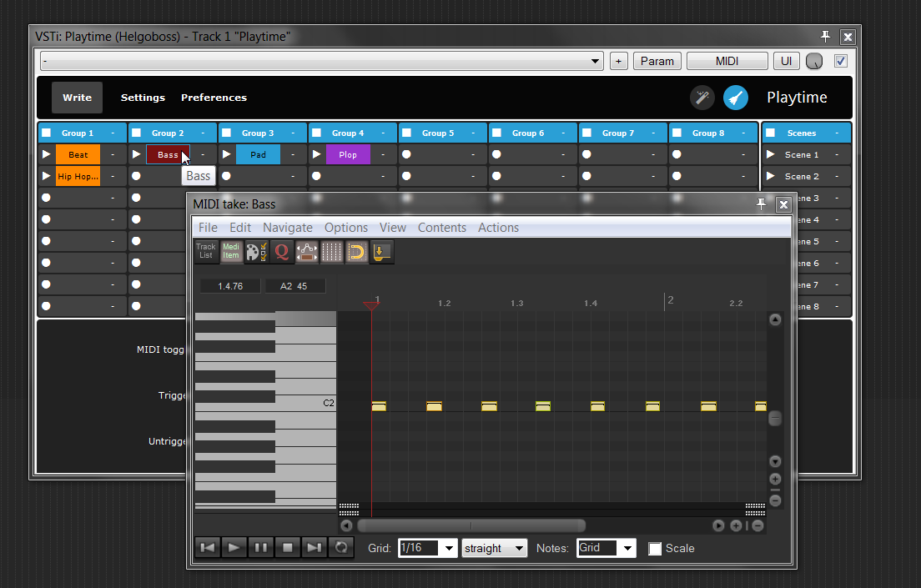Viewport: 921px width, 588px height.
Task: Open the Actions menu
Action: [498, 228]
